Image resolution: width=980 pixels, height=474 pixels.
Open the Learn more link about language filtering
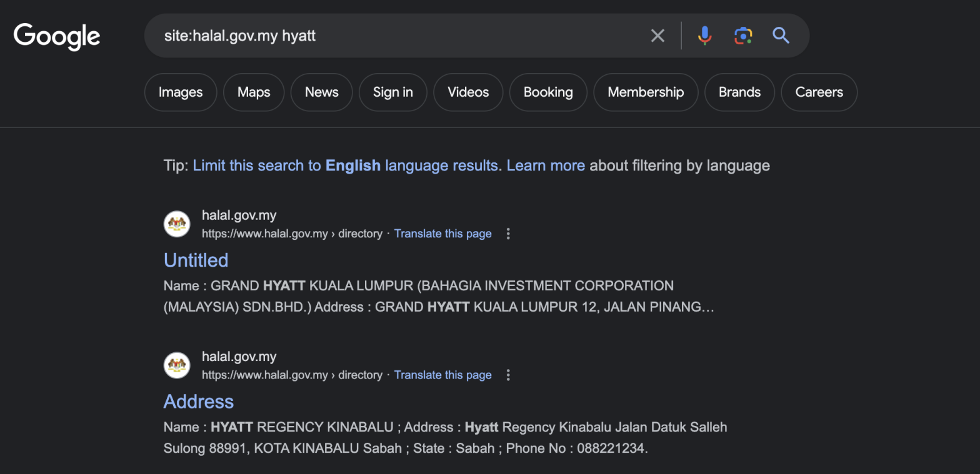click(x=546, y=165)
